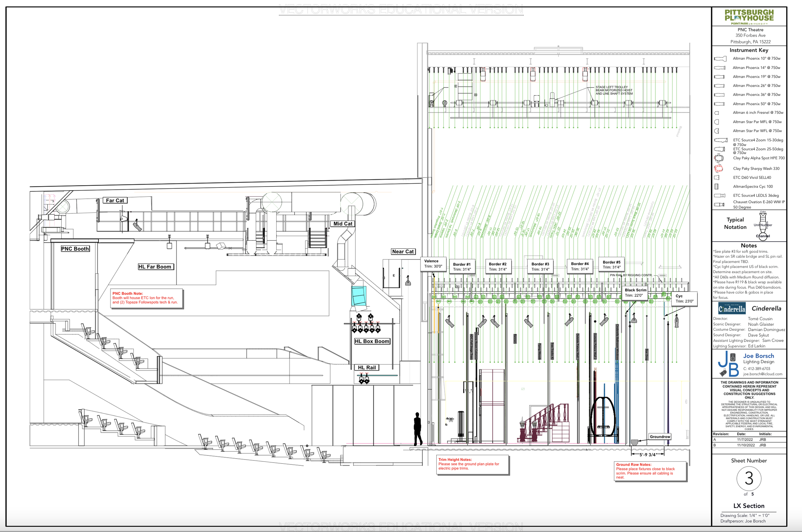Select the Far Cat position label
This screenshot has width=802, height=532.
click(x=115, y=201)
